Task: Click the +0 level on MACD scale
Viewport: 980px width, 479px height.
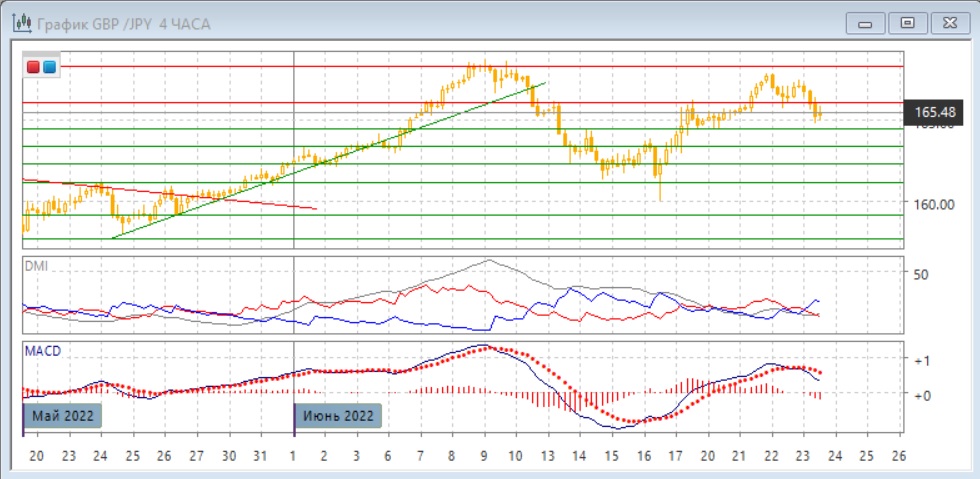Action: (x=923, y=395)
